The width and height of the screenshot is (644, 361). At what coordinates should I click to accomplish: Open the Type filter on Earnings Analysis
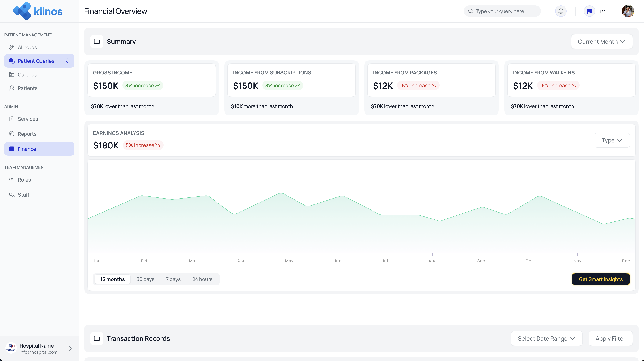click(612, 140)
